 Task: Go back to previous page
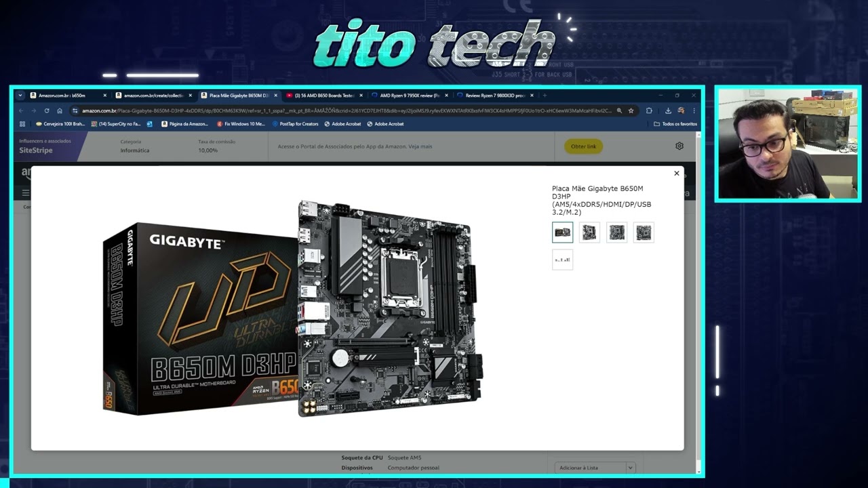pyautogui.click(x=20, y=110)
